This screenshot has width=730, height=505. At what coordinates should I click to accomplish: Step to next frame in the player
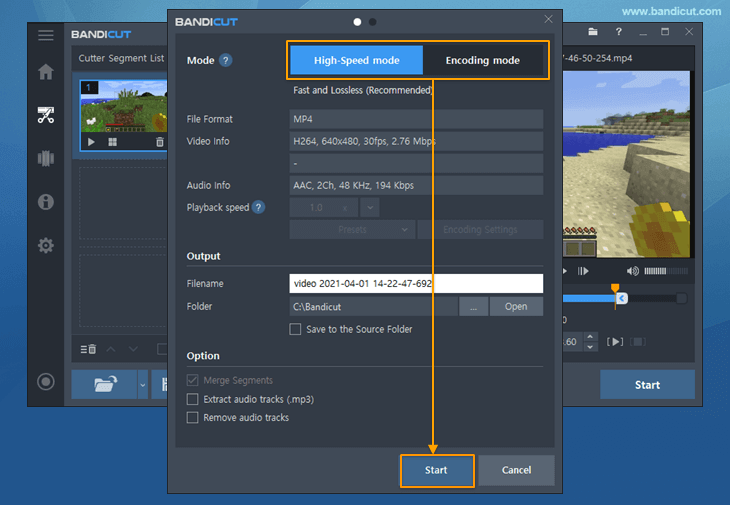pos(583,271)
